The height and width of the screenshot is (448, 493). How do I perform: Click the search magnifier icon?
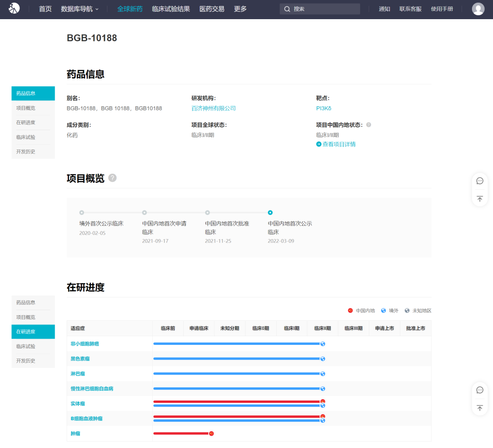[287, 9]
